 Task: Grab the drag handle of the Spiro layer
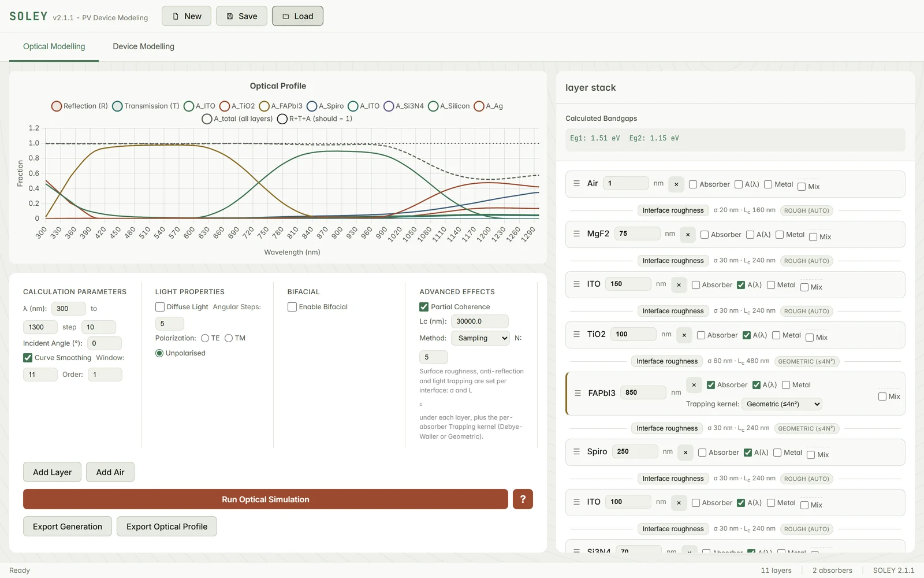click(x=576, y=451)
